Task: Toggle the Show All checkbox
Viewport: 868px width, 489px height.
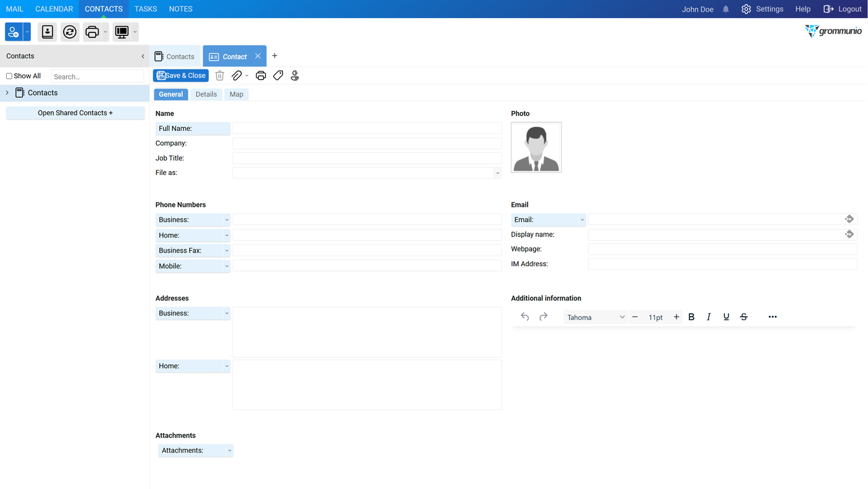Action: point(9,76)
